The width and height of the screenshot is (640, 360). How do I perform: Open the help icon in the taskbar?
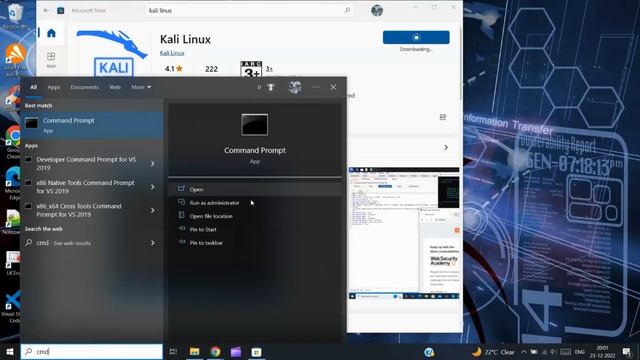point(429,352)
